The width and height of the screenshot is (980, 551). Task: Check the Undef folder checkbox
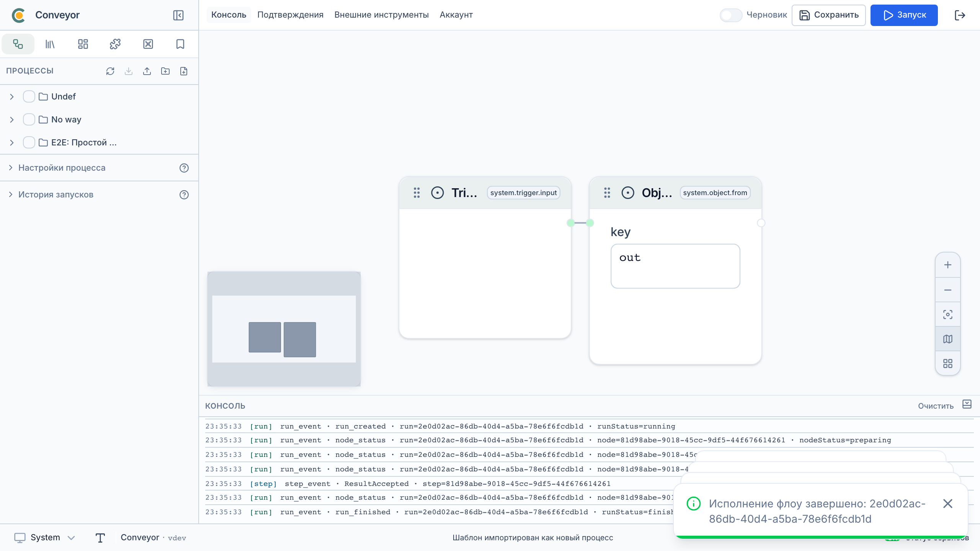click(29, 96)
